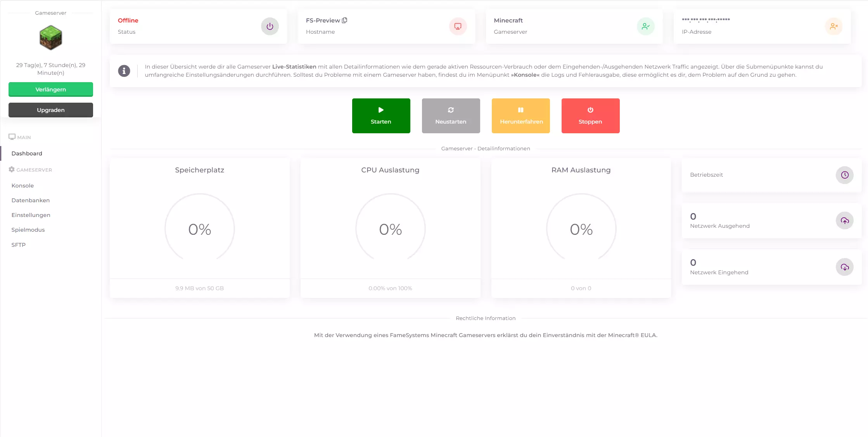Click the info icon in the notice banner
868x437 pixels.
[124, 71]
